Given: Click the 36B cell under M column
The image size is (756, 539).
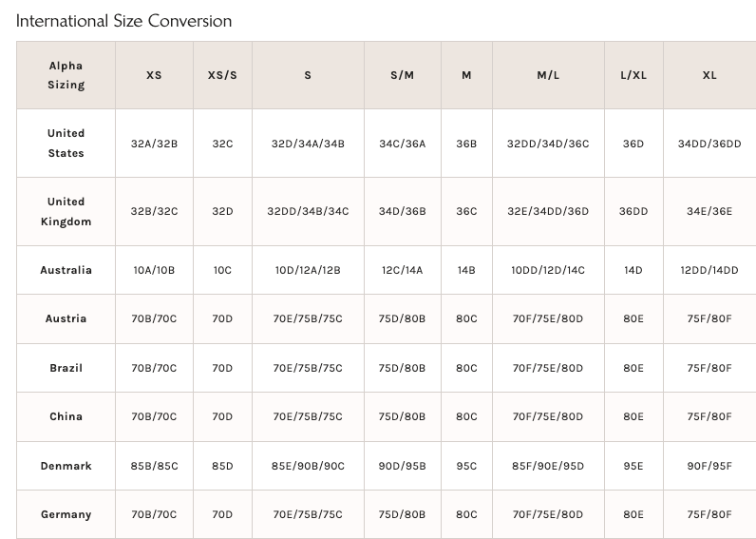Looking at the screenshot, I should [466, 144].
